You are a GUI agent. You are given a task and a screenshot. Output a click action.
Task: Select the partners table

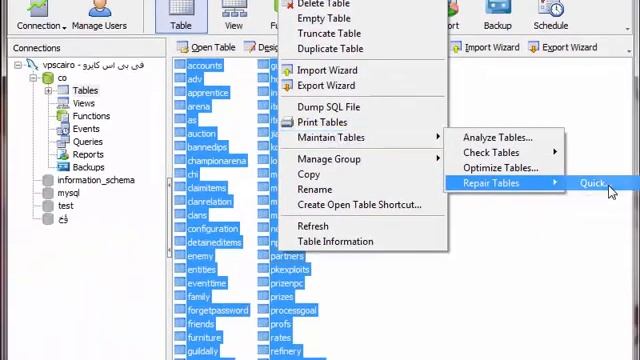287,256
